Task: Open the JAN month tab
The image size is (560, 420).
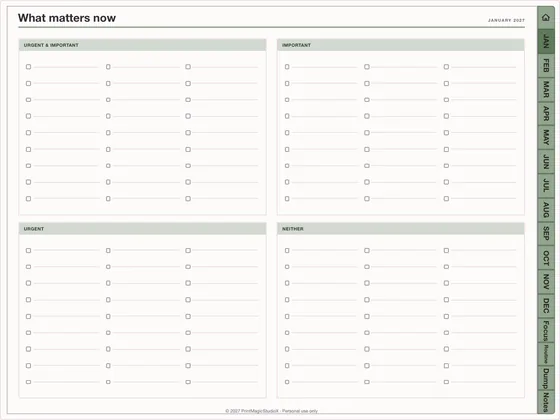Action: [546, 41]
